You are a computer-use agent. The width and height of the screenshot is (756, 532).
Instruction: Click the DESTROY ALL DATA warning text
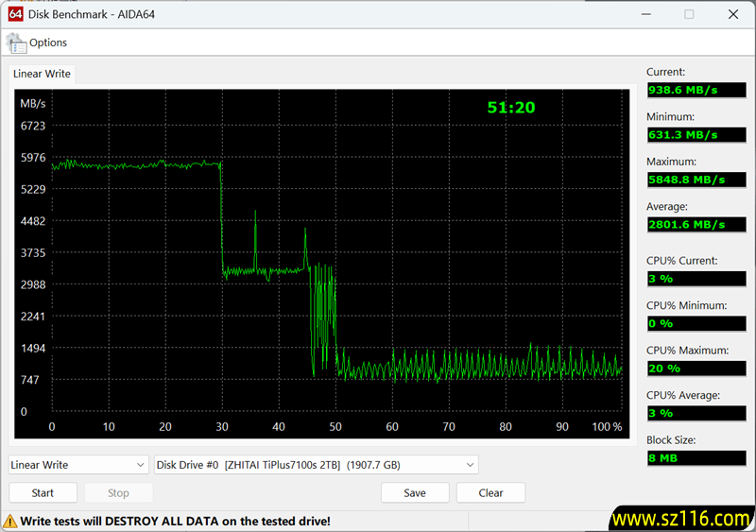click(175, 522)
